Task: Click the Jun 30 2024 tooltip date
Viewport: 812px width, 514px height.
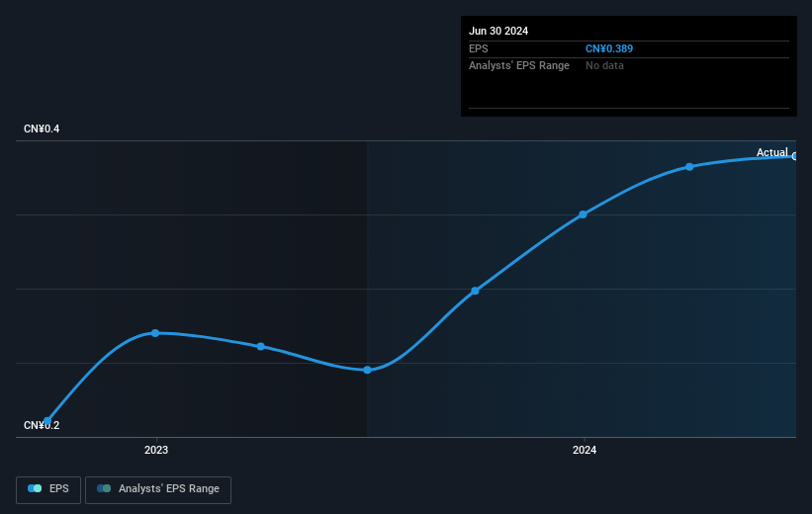Action: point(498,31)
